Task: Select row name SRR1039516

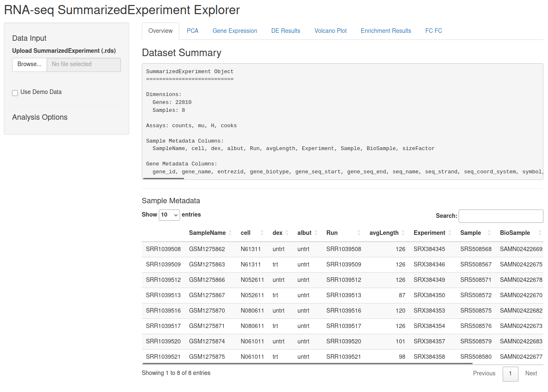Action: coord(163,311)
